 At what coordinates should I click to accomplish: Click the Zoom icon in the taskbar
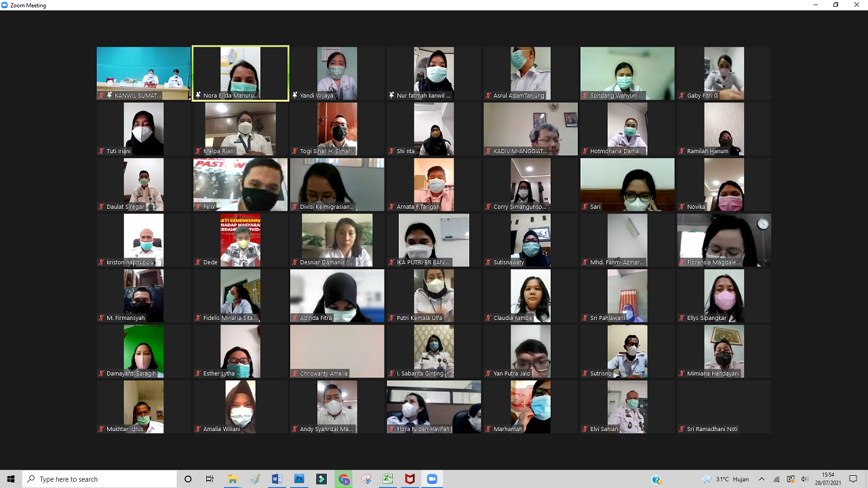tap(432, 479)
